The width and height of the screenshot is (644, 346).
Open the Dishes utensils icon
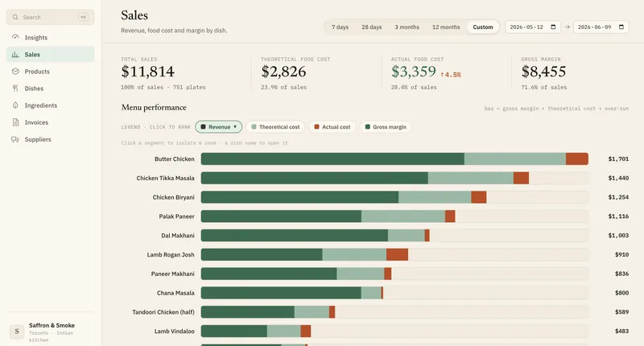coord(15,89)
